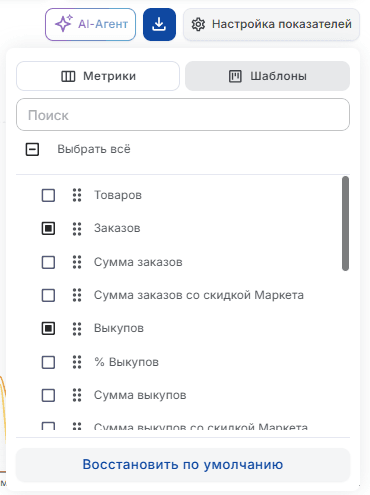370x495 pixels.
Task: Toggle the Выбрать всё checkbox
Action: 32,149
